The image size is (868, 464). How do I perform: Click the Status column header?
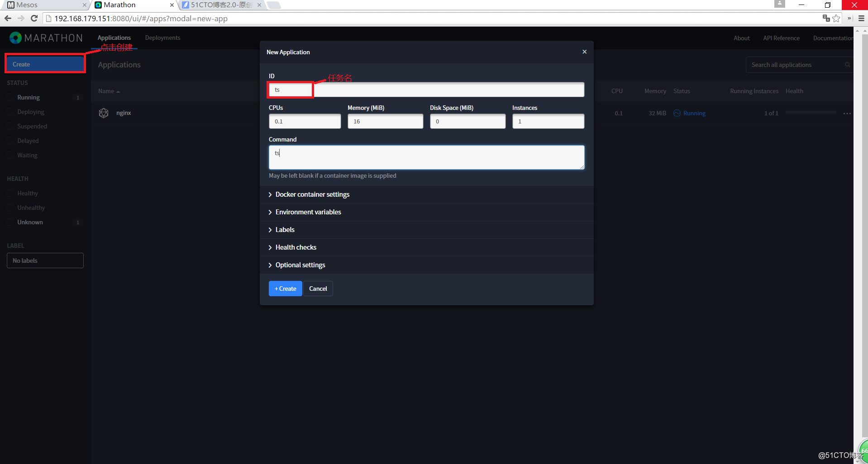[x=682, y=91]
